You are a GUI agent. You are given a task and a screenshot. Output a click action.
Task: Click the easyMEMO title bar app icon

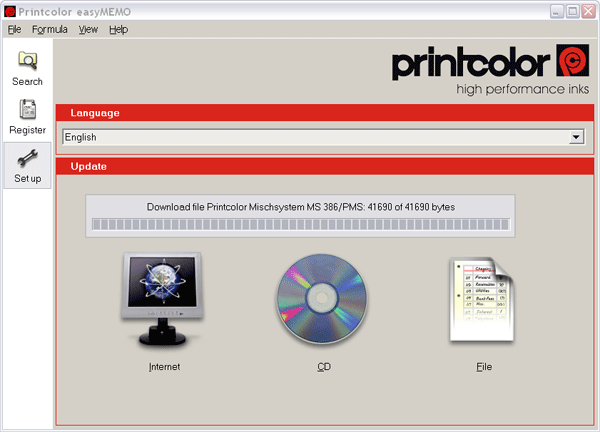10,11
